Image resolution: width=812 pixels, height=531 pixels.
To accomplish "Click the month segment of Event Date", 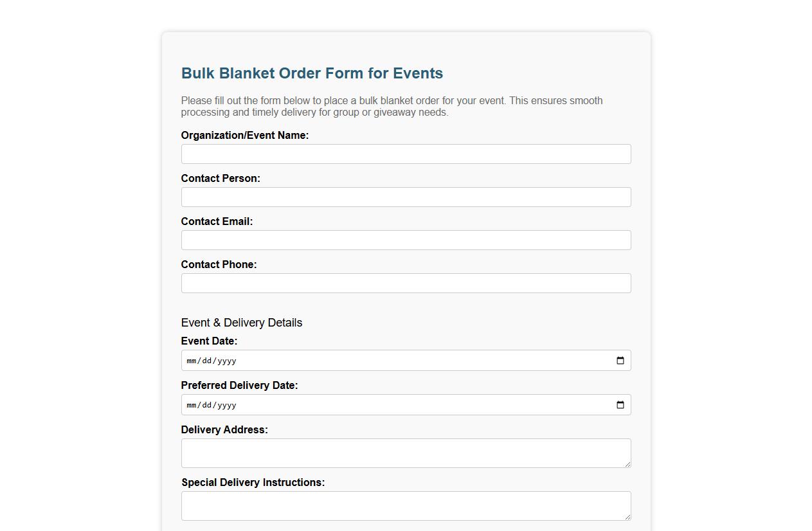I will 191,361.
